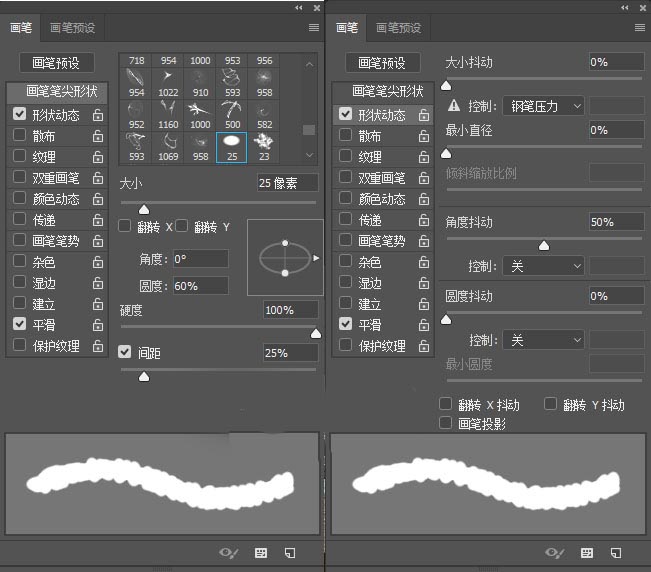Open the 控制 dropdown under 角度抖动
The image size is (651, 572).
[x=543, y=266]
